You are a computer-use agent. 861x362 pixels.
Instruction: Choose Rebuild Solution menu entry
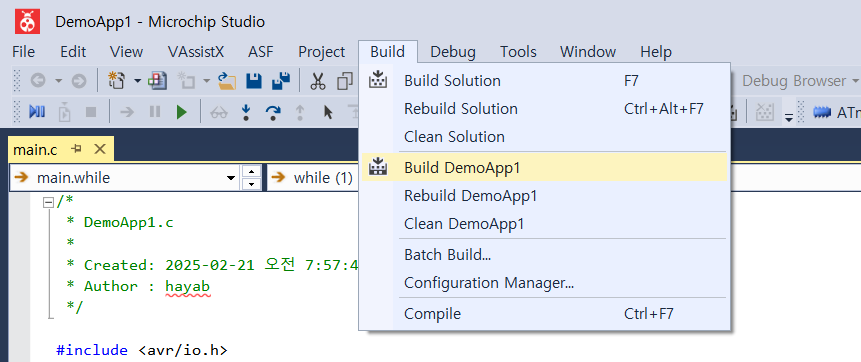pos(544,109)
